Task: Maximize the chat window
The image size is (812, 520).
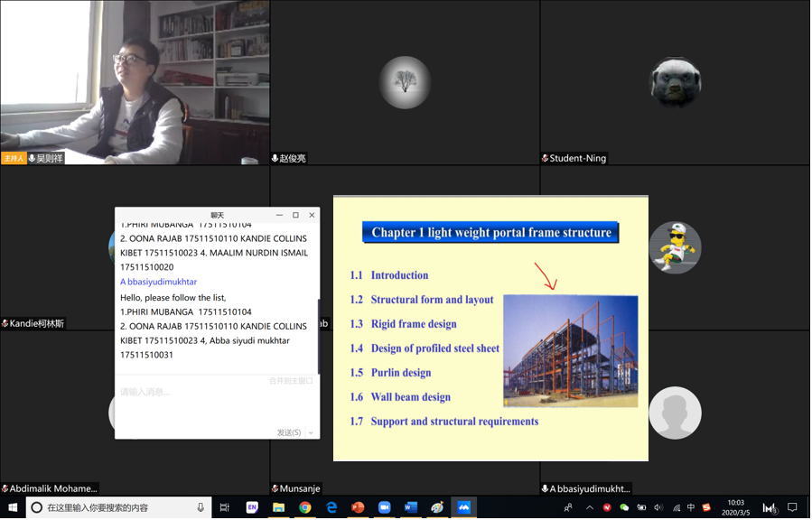Action: coord(295,215)
